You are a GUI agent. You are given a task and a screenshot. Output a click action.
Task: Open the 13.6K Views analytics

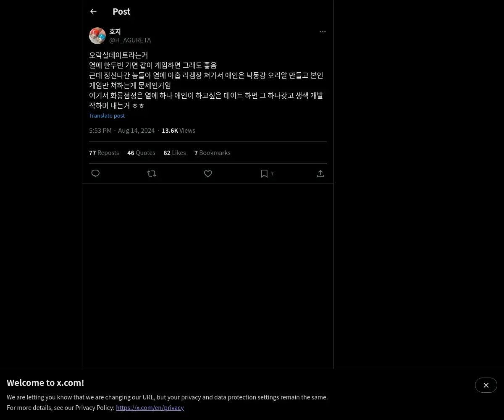point(178,130)
